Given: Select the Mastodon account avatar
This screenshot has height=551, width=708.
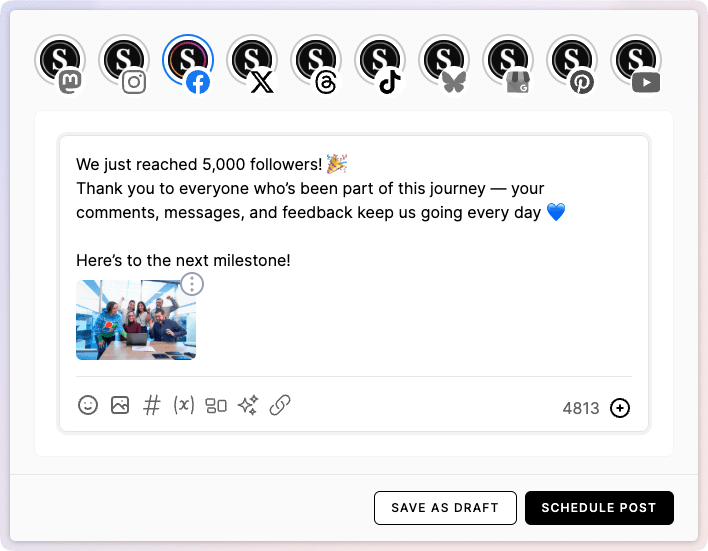Looking at the screenshot, I should 60,61.
